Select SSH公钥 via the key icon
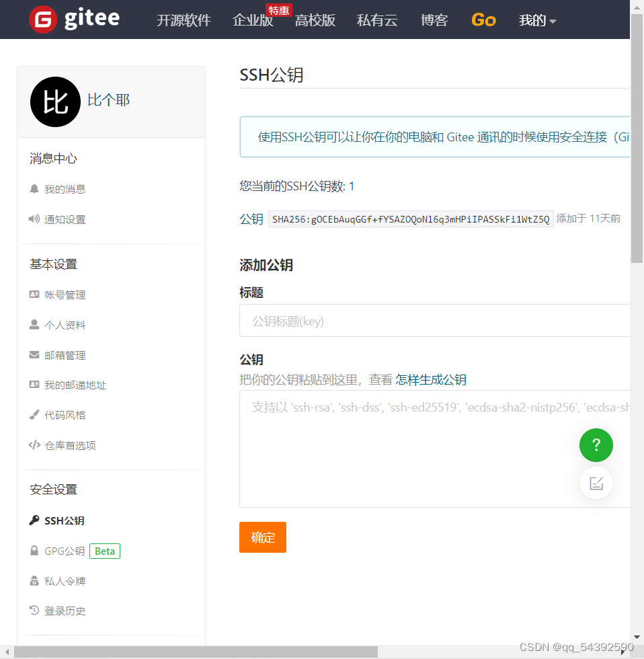 click(61, 520)
